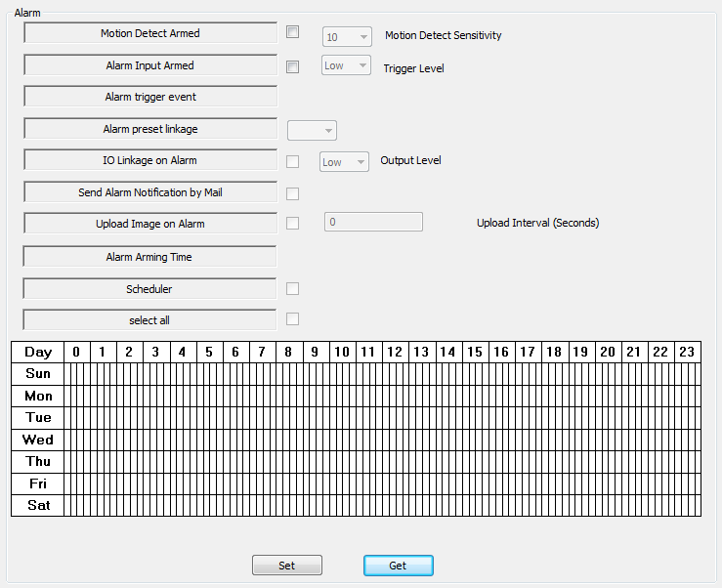Image resolution: width=722 pixels, height=588 pixels.
Task: Click the Trigger Level label
Action: (x=413, y=68)
